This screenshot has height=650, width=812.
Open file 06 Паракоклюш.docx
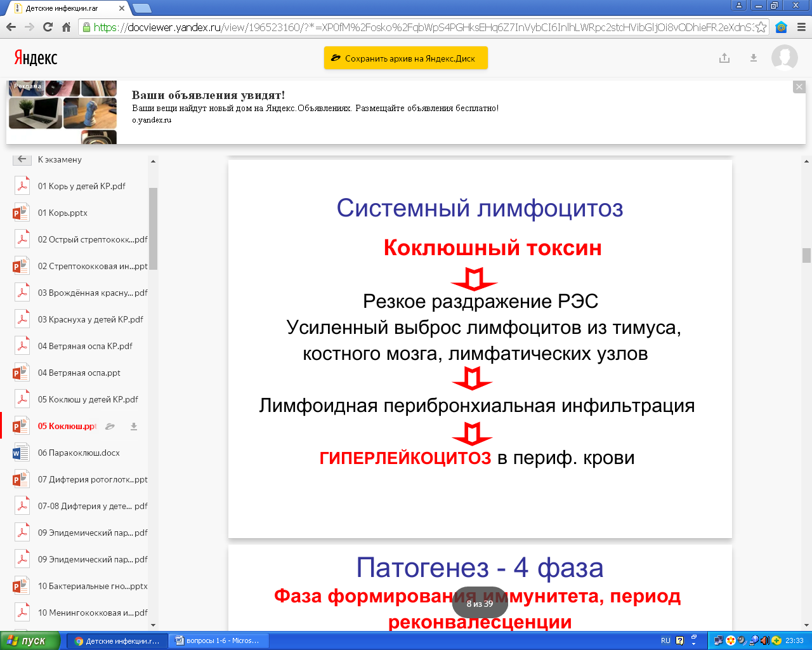[79, 453]
